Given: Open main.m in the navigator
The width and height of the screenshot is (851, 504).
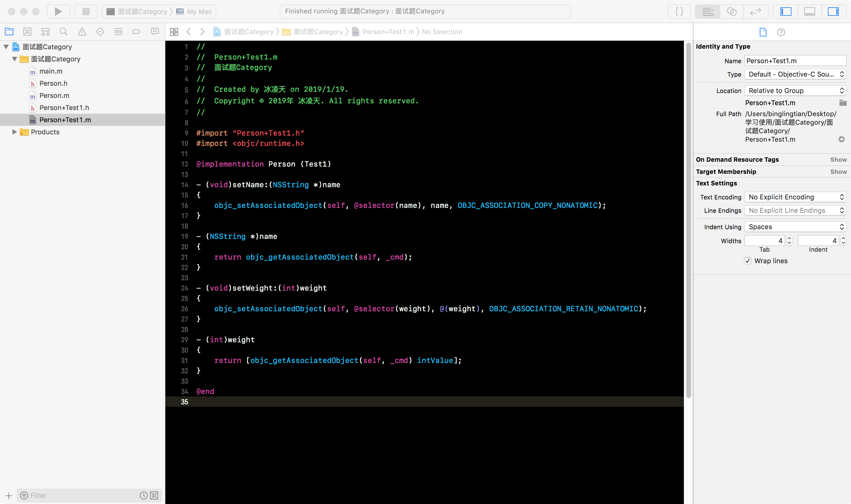Looking at the screenshot, I should [51, 71].
